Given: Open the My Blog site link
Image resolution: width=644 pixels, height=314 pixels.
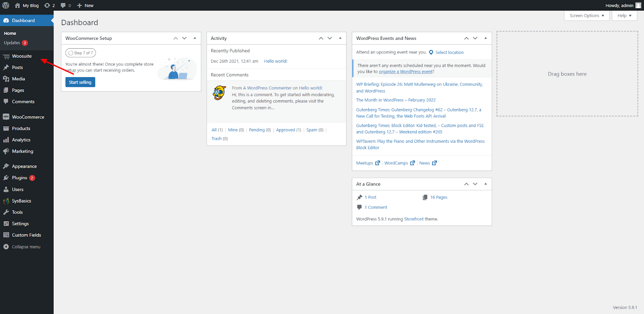Looking at the screenshot, I should click(x=27, y=6).
